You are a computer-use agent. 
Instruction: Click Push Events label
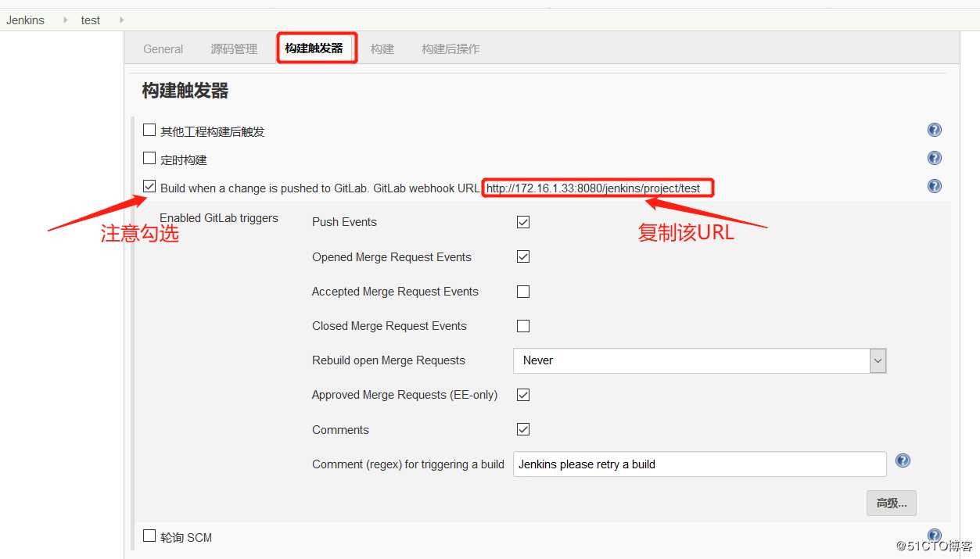[x=344, y=222]
